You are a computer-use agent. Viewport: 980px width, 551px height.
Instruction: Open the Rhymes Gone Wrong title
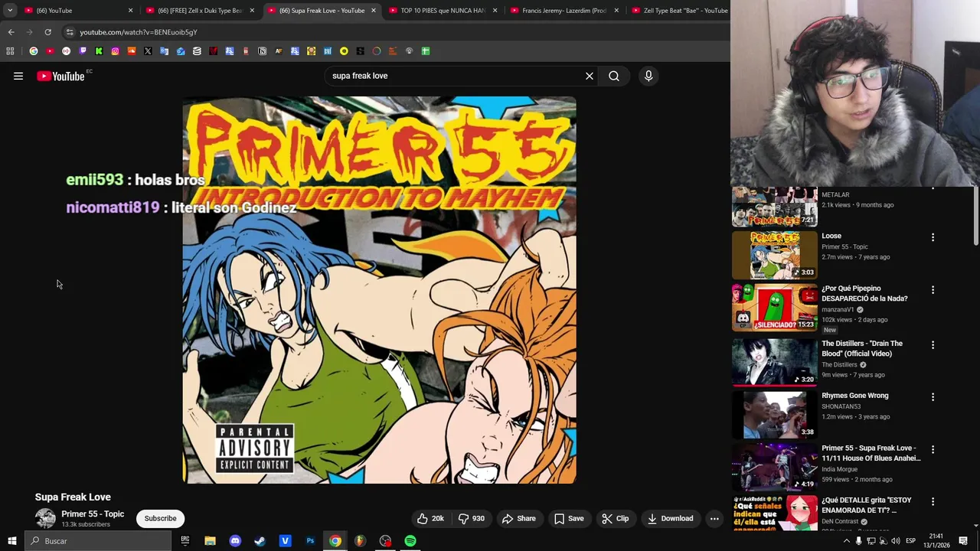[x=854, y=396]
